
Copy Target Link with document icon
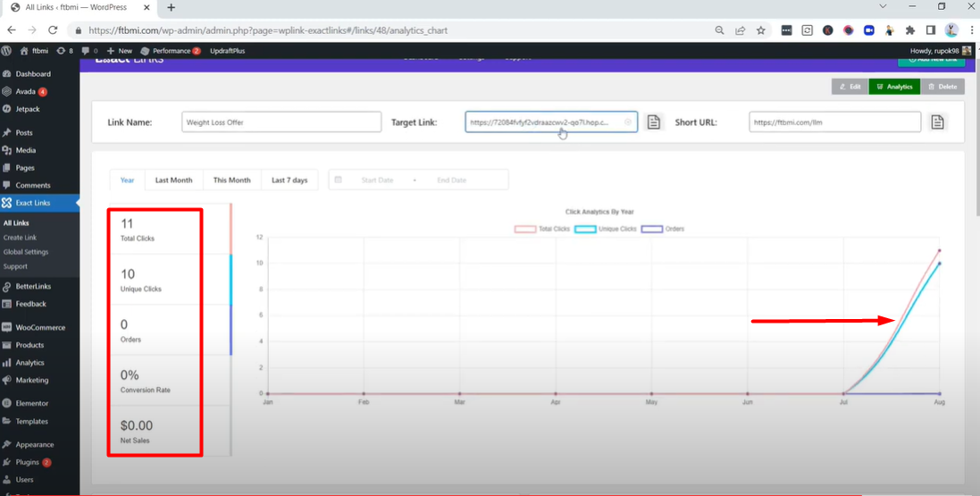654,122
